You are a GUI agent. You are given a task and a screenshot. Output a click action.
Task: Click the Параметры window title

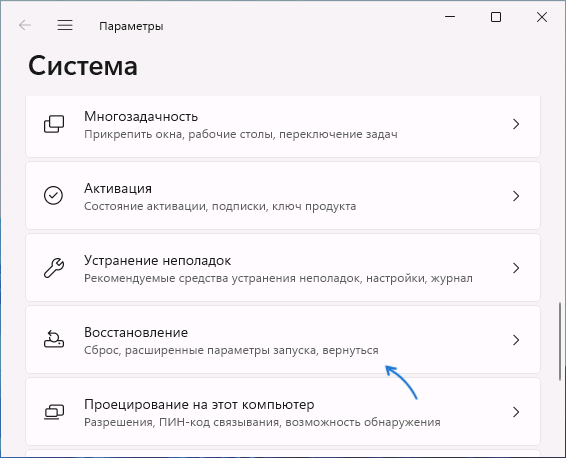tap(131, 26)
